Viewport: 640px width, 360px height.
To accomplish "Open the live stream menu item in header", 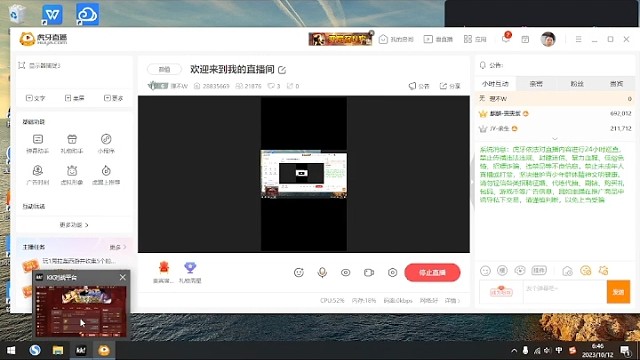I will (438, 39).
